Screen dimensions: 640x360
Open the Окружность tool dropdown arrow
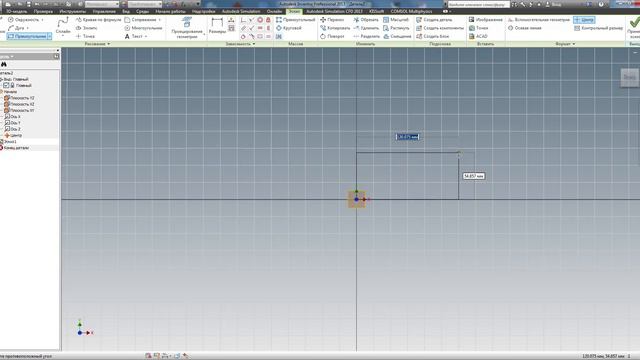(x=42, y=20)
